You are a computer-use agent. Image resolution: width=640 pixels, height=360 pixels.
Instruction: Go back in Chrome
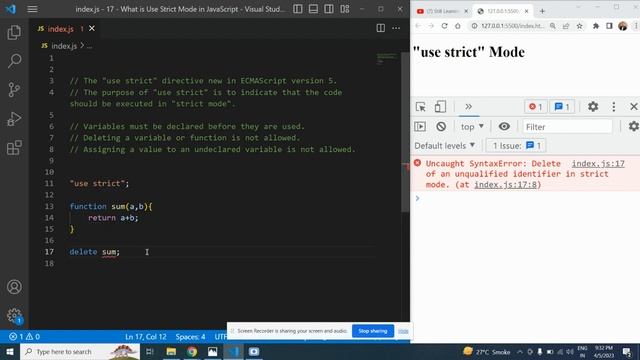point(418,26)
